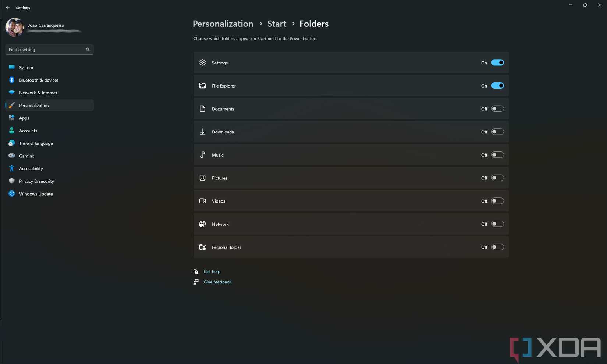Open the System settings category
The height and width of the screenshot is (364, 607).
pos(26,68)
